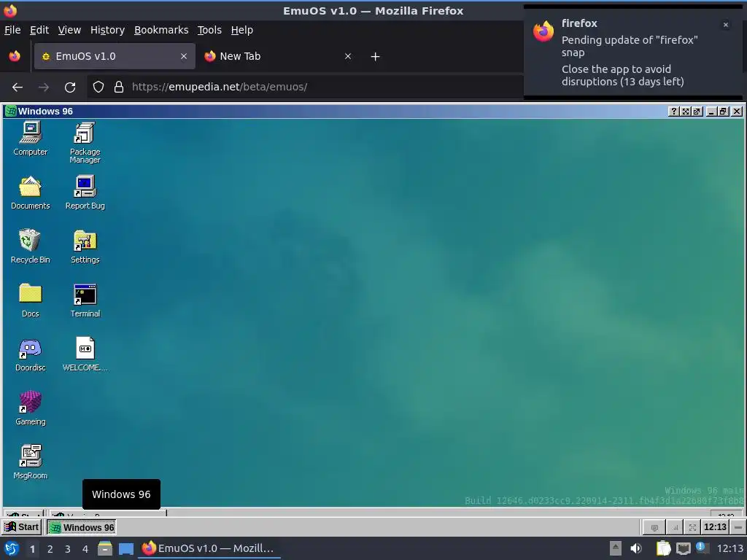747x560 pixels.
Task: Open the MsgRoom shortcut
Action: coord(30,462)
